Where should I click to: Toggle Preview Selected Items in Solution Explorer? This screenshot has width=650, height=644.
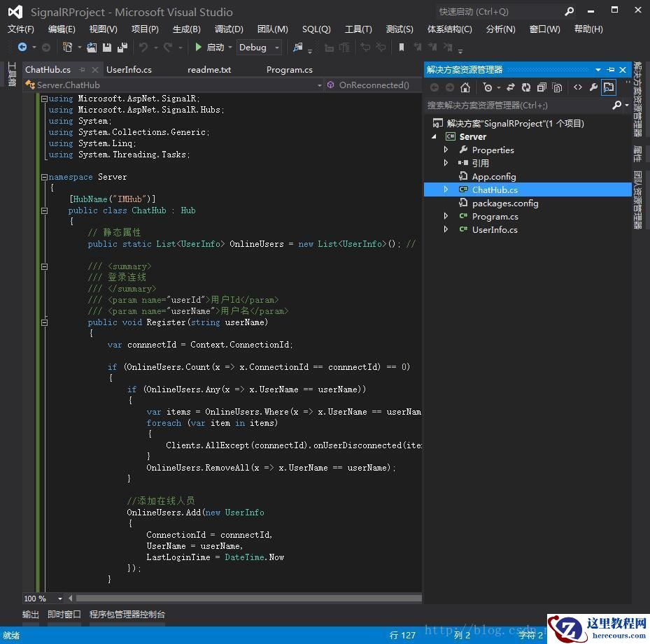point(609,87)
